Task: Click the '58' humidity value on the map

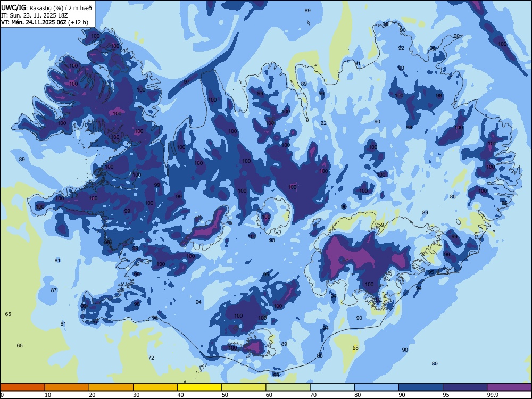Action: click(355, 347)
